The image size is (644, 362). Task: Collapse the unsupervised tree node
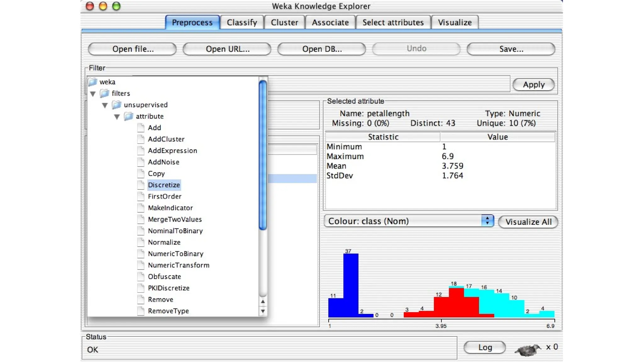(105, 105)
